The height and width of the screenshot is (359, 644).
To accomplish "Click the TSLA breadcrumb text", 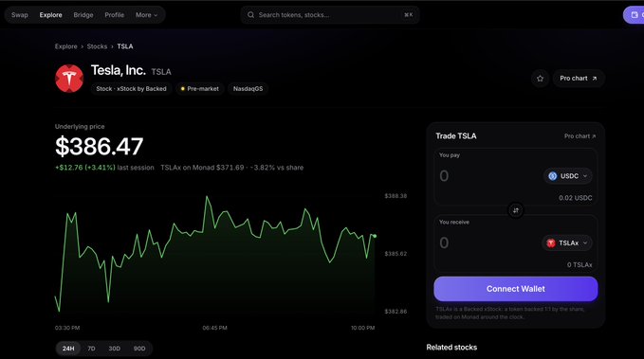I will pos(125,46).
